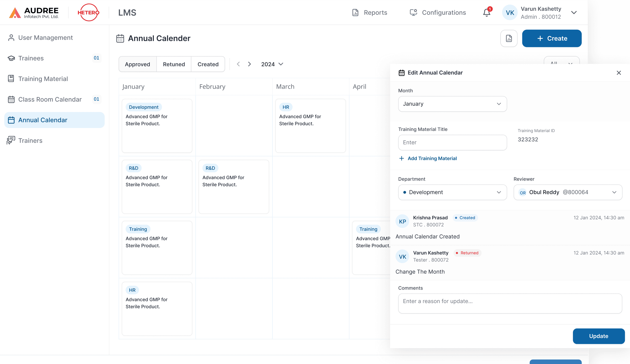Open the Reviewer dropdown showing Obul Reddy
Image resolution: width=630 pixels, height=364 pixels.
point(567,192)
